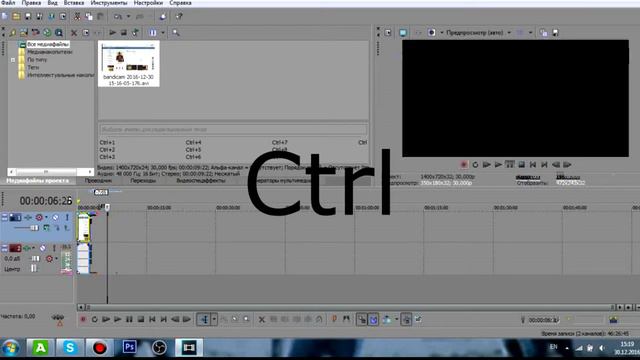Toggle Enable Snapping button
The width and height of the screenshot is (640, 360).
(x=362, y=319)
